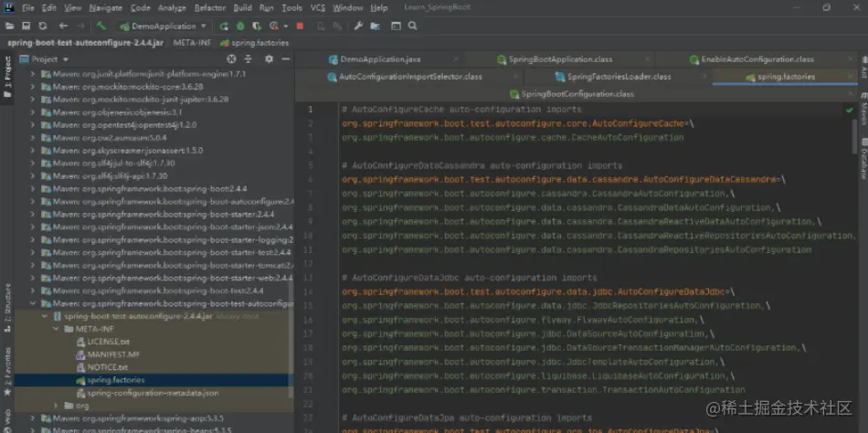Collapse the META-INF folder in the tree
Viewport: 868px width, 433px height.
(x=56, y=329)
